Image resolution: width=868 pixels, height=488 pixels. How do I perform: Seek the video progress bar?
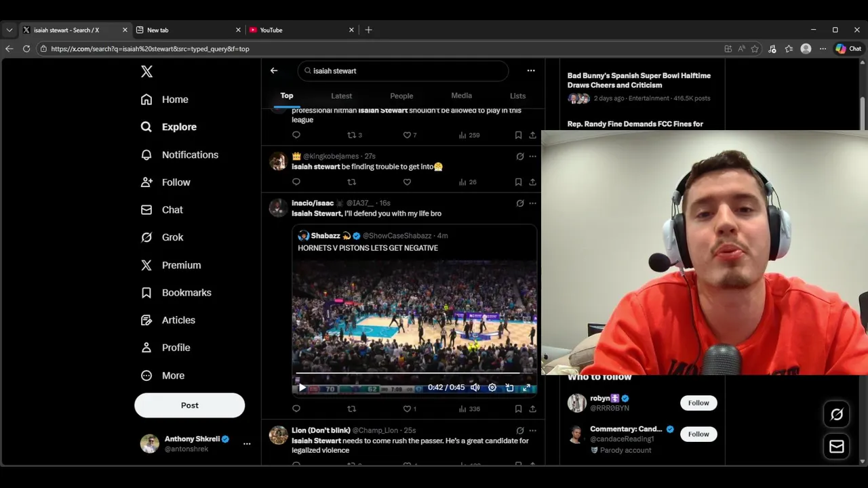[415, 373]
